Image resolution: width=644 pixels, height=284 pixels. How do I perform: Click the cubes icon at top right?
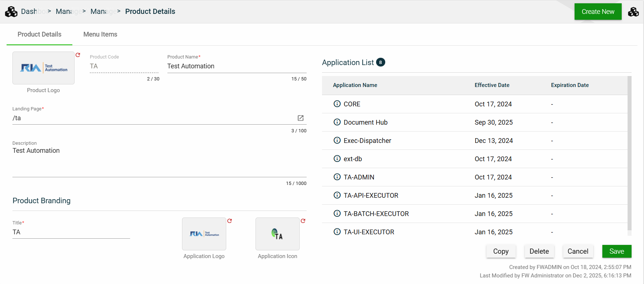pos(633,12)
